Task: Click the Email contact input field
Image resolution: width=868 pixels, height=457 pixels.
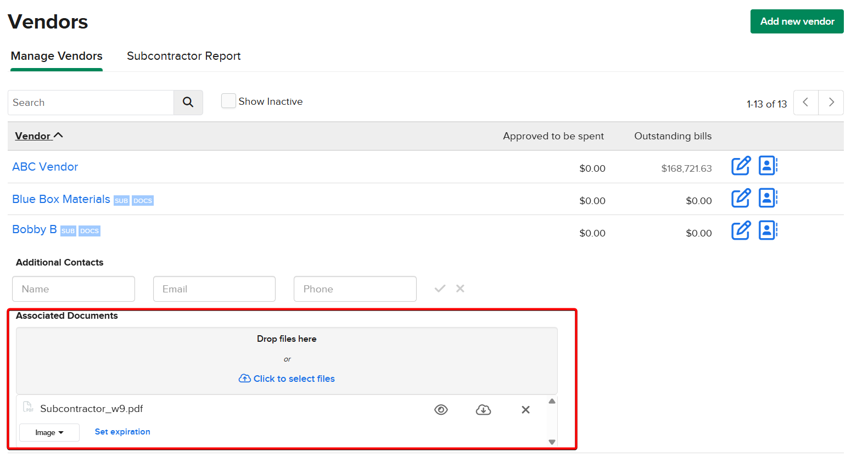Action: tap(214, 289)
